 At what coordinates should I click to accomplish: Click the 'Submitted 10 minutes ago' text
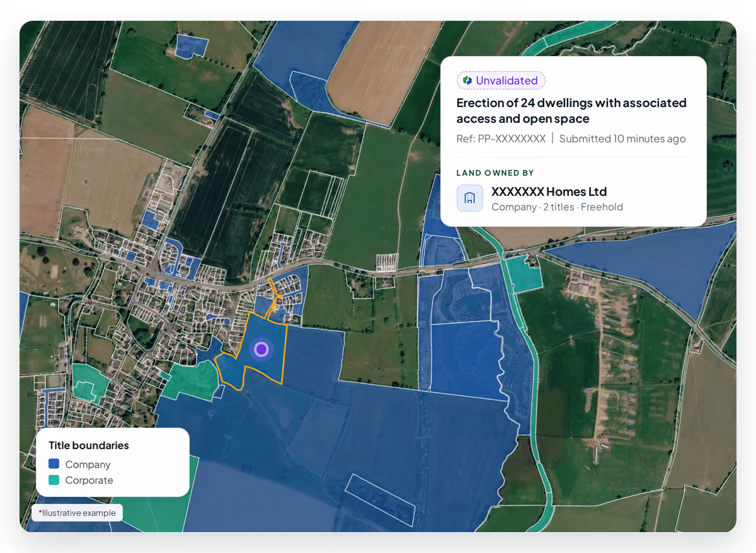622,139
